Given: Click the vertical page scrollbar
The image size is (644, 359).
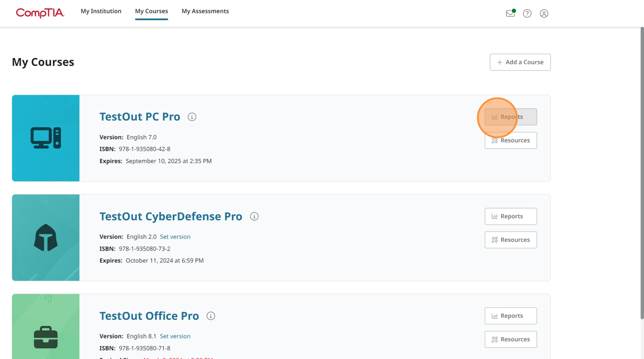Looking at the screenshot, I should click(642, 172).
